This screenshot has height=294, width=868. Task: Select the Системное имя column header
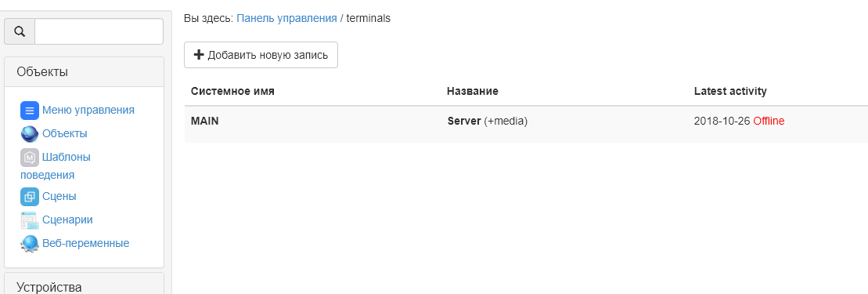tap(232, 91)
